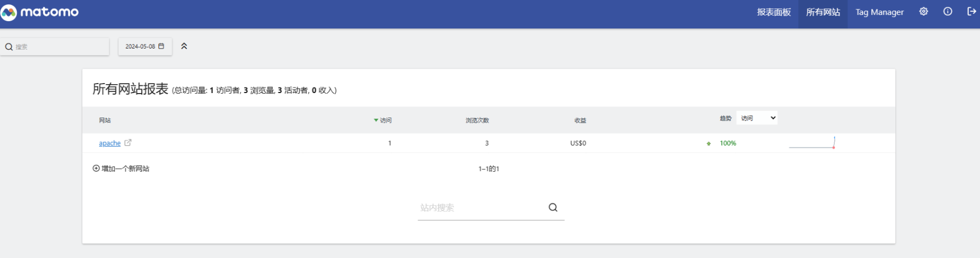Open the settings gear icon
Viewport: 980px width, 258px height.
pyautogui.click(x=924, y=12)
